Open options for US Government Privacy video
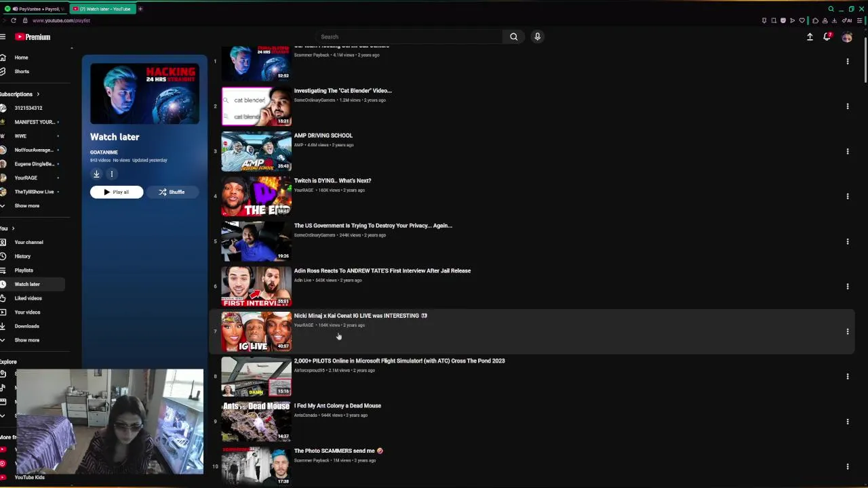This screenshot has height=488, width=868. click(x=847, y=241)
